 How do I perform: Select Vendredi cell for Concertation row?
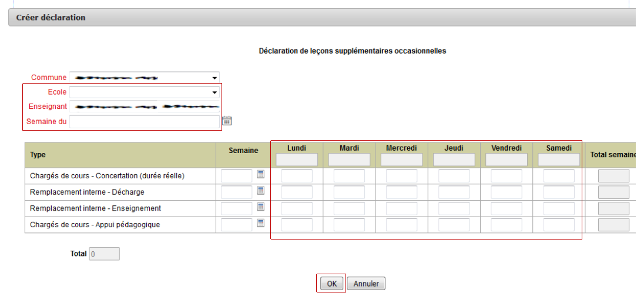coord(507,176)
